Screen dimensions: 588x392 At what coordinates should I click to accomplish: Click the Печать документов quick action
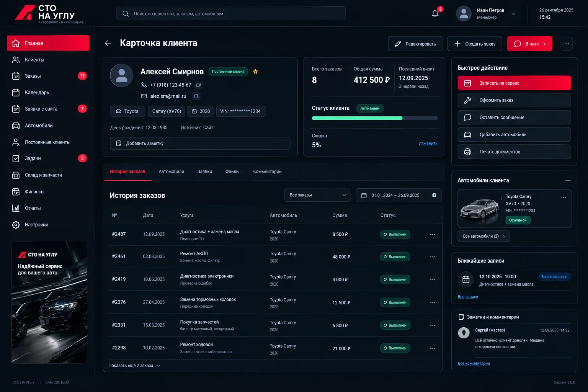click(x=514, y=152)
